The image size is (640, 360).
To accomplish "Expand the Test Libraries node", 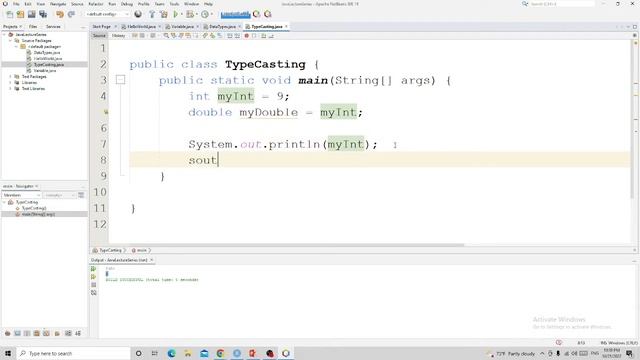I will pyautogui.click(x=11, y=89).
